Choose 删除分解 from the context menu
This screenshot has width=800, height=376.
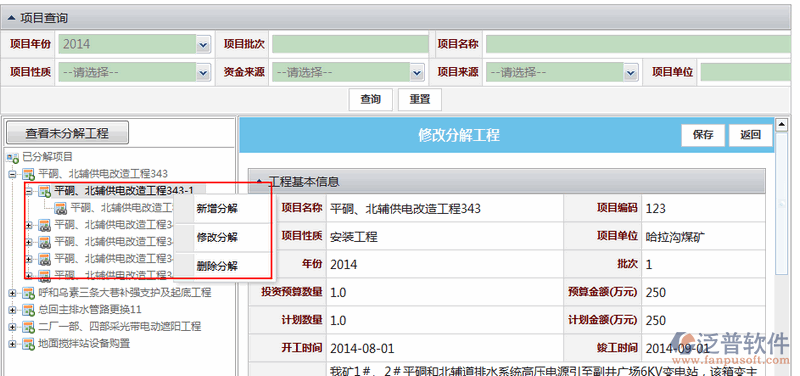tap(217, 266)
